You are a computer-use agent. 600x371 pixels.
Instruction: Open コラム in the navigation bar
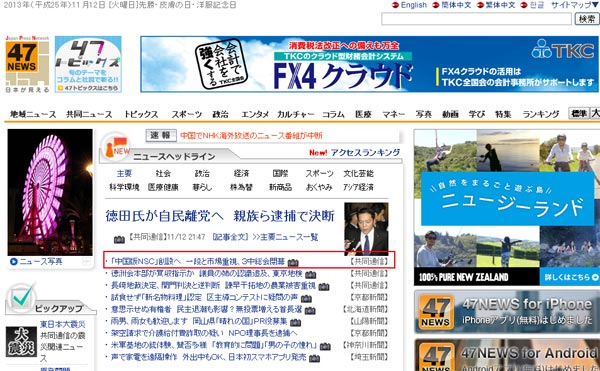(333, 114)
